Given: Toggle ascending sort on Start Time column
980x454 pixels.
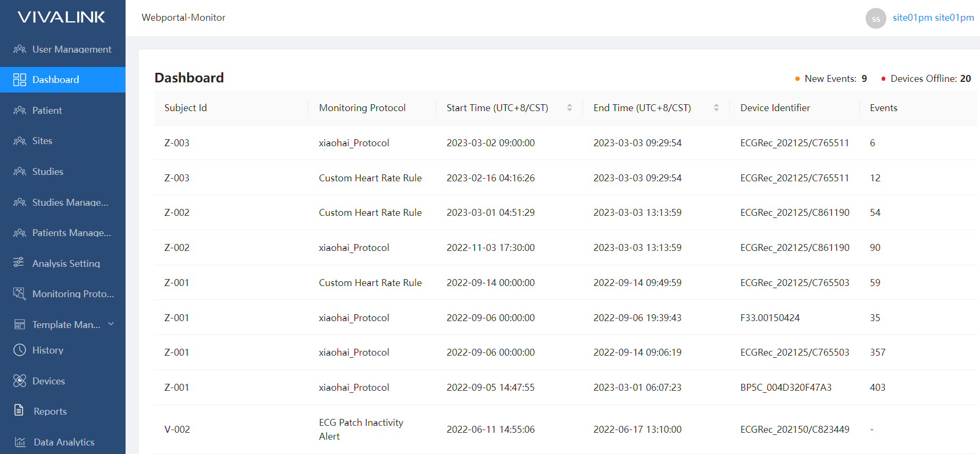Looking at the screenshot, I should [x=569, y=105].
